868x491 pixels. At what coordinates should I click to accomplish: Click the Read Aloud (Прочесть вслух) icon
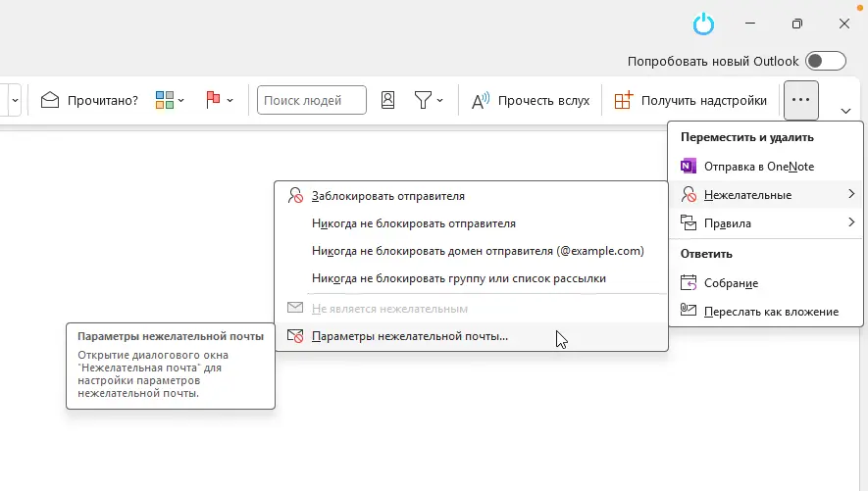(x=481, y=100)
